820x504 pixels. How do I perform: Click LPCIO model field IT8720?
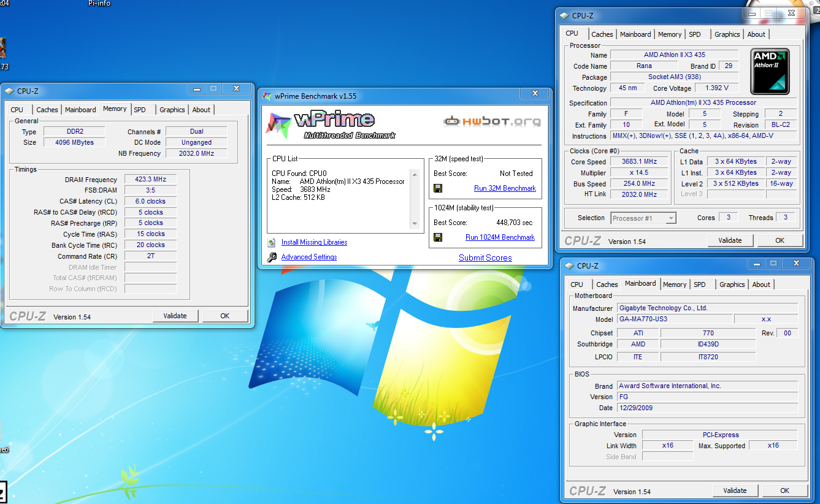coord(708,357)
